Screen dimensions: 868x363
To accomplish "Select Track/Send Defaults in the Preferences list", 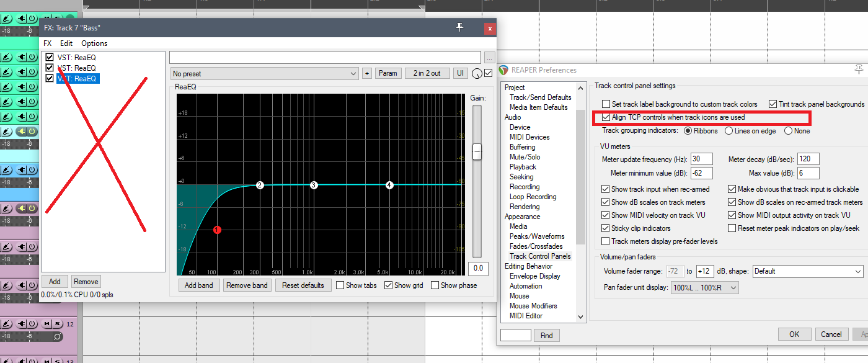I will pos(541,97).
